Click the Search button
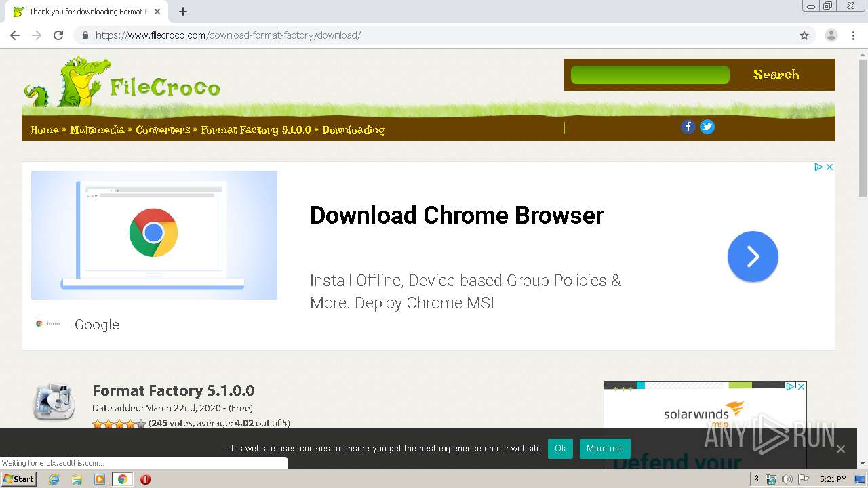868x488 pixels. coord(776,75)
